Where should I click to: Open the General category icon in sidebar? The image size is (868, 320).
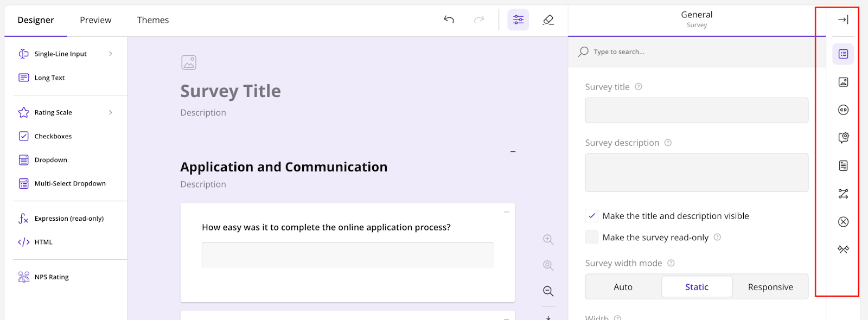pyautogui.click(x=843, y=54)
